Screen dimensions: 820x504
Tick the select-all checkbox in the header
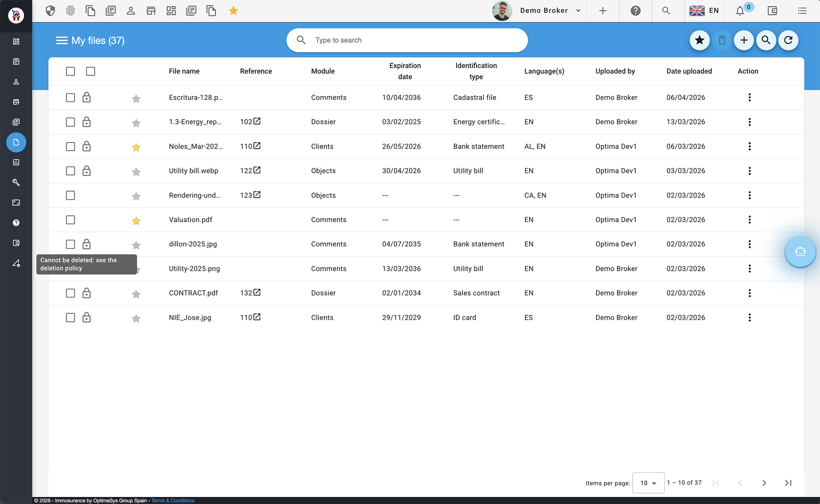coord(70,71)
